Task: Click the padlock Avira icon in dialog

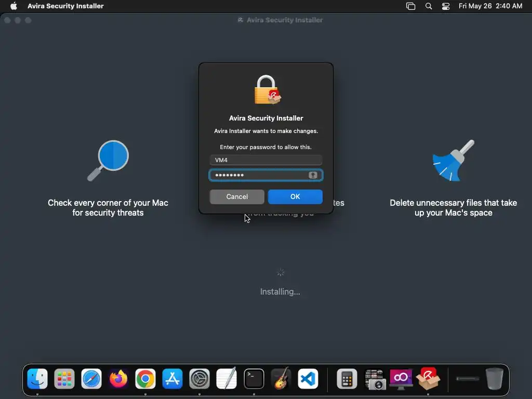Action: 268,90
